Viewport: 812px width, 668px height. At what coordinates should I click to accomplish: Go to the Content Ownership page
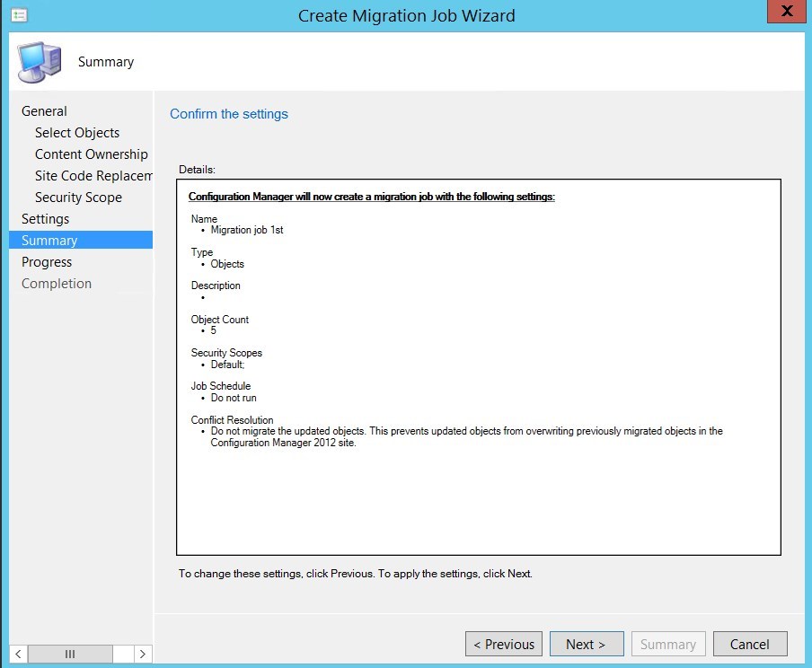pos(91,154)
